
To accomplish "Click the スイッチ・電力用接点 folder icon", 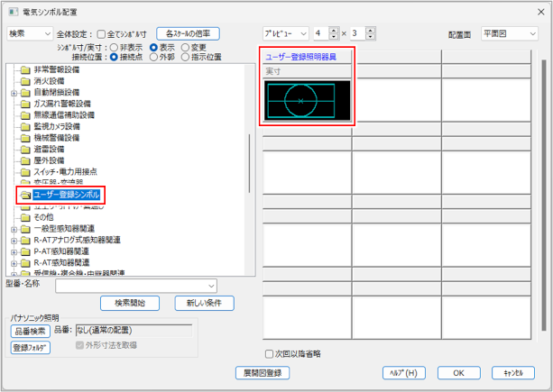I will click(25, 170).
